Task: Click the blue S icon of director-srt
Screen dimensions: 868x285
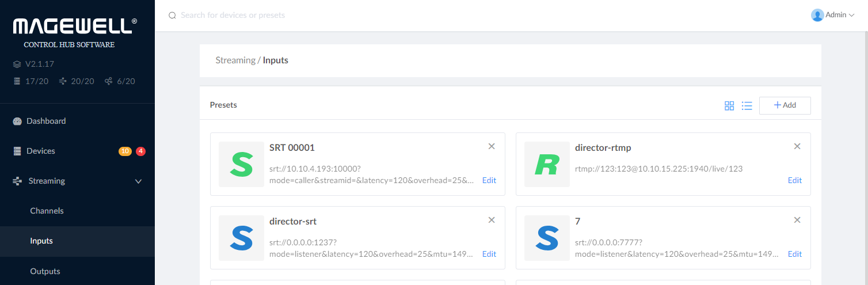Action: (x=241, y=238)
